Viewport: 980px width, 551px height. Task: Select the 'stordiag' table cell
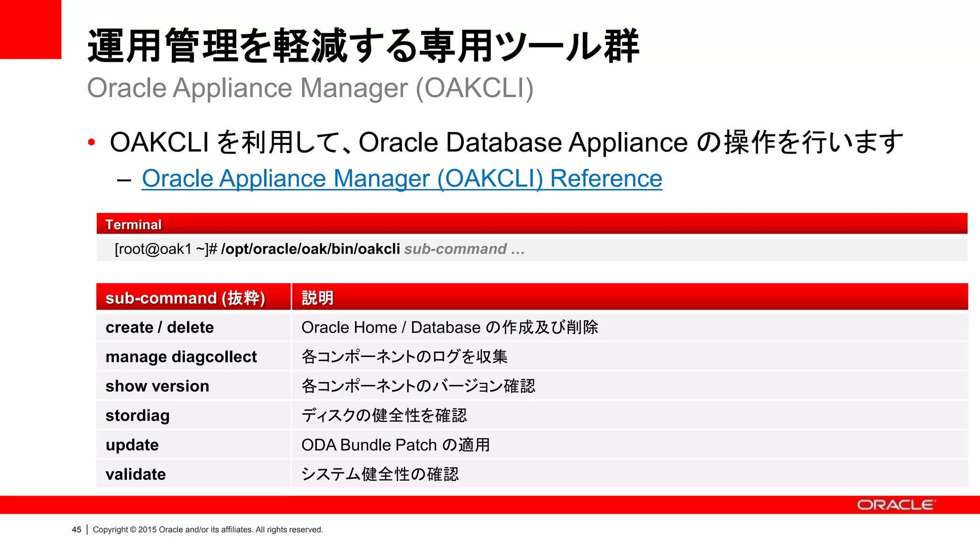coord(193,415)
